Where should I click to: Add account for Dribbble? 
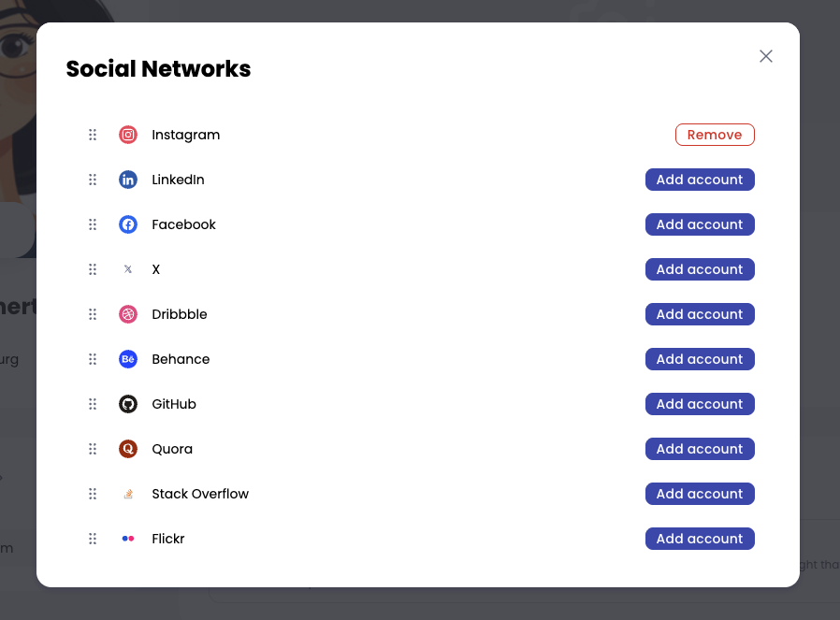click(700, 314)
